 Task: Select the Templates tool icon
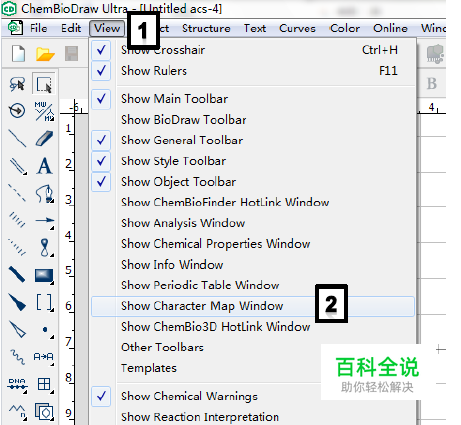[x=44, y=412]
